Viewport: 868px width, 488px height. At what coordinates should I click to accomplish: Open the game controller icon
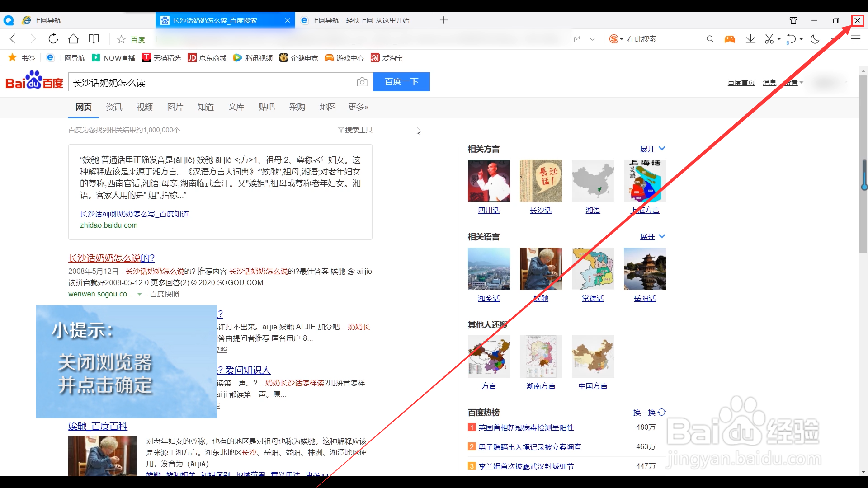point(730,39)
